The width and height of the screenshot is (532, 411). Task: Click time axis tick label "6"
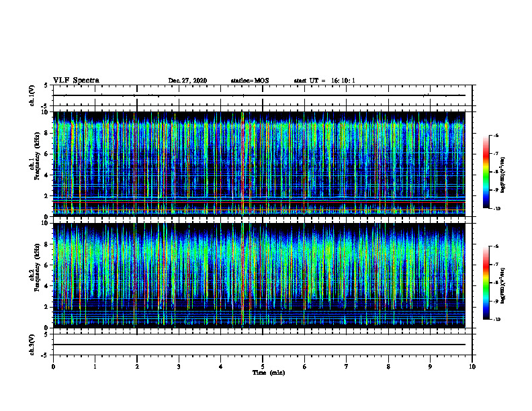(305, 367)
